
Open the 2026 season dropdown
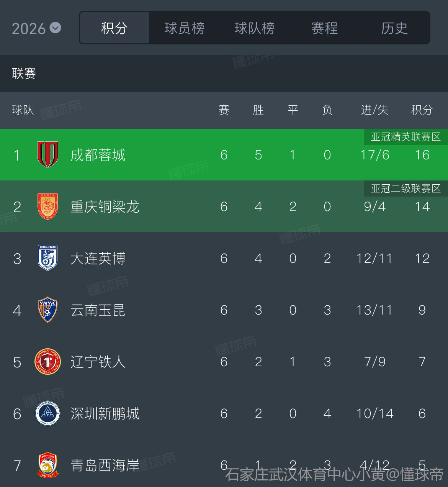(x=36, y=28)
